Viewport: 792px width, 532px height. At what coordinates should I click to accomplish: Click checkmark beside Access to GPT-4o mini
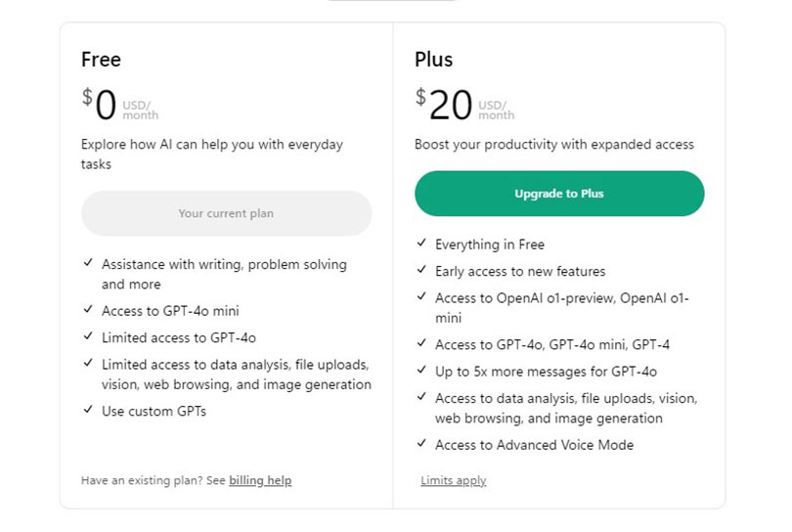88,309
